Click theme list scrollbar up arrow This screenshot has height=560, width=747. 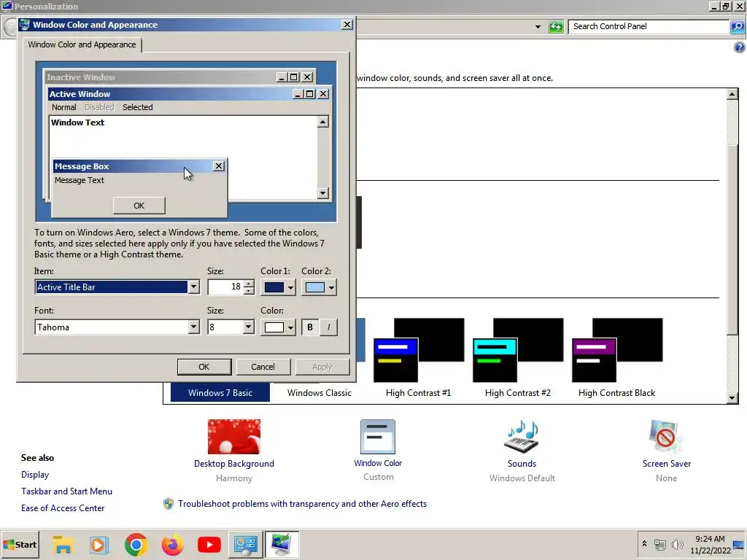732,94
